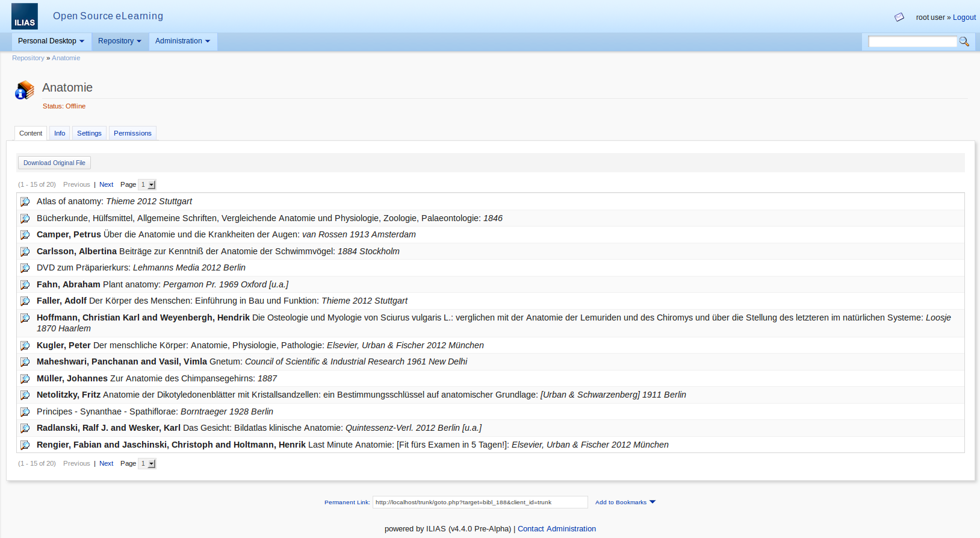Click the Download Original File button
The width and height of the screenshot is (980, 538).
coord(54,163)
